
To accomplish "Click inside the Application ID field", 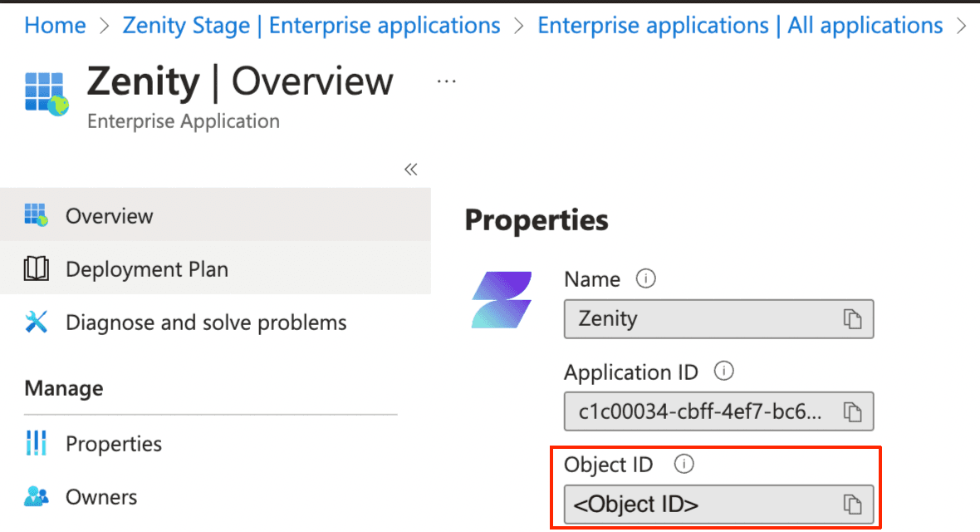I will pyautogui.click(x=718, y=411).
